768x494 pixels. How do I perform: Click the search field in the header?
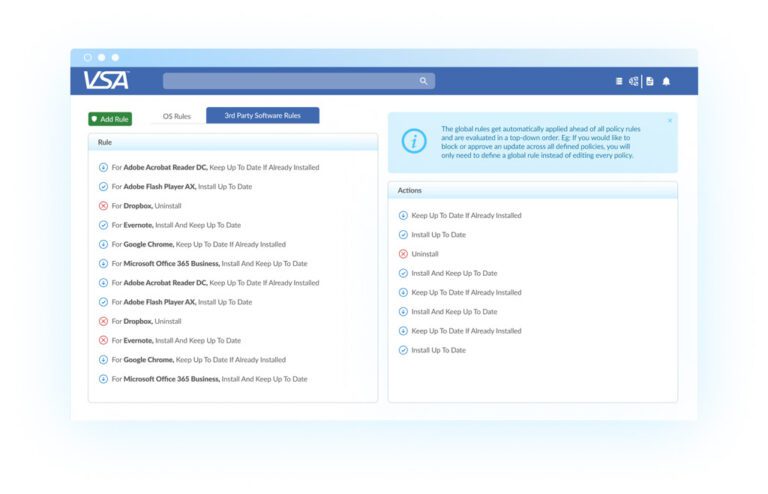(x=290, y=81)
